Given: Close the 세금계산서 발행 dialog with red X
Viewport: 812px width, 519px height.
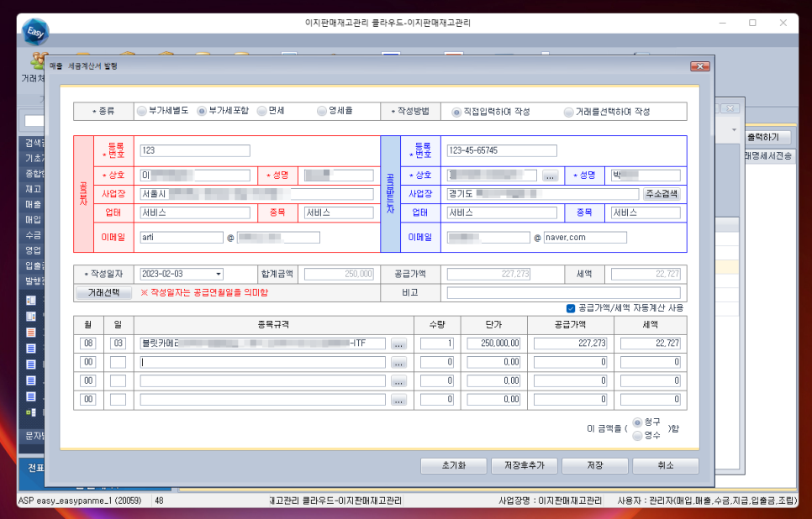Looking at the screenshot, I should (699, 66).
